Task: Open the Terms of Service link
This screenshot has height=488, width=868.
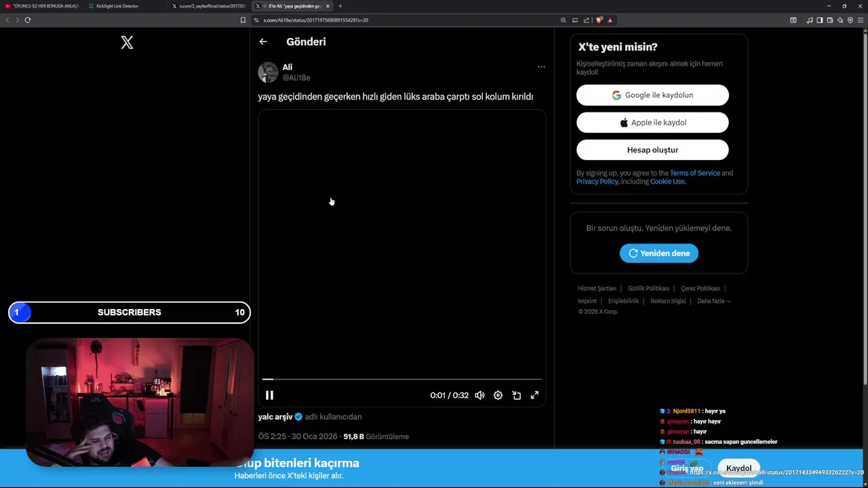Action: [695, 173]
